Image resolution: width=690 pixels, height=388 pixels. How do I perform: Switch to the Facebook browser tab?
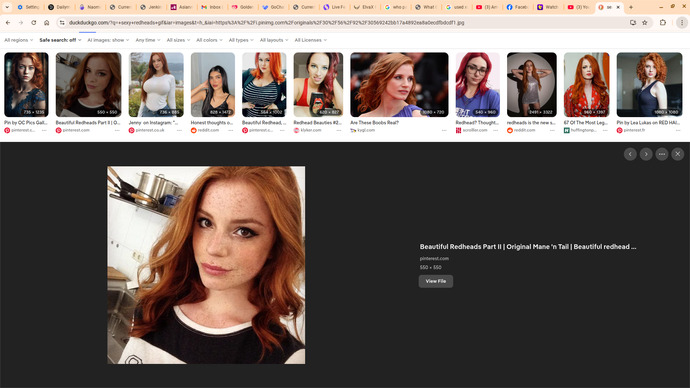(517, 7)
